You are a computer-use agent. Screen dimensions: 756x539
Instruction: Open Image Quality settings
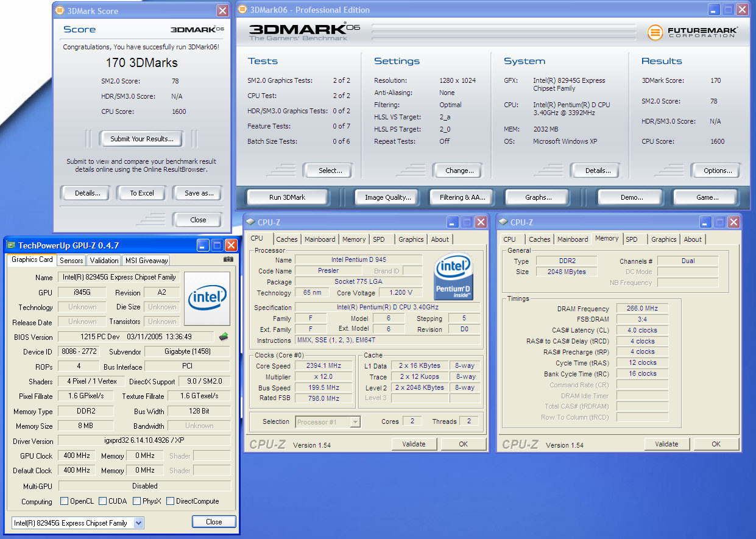388,197
